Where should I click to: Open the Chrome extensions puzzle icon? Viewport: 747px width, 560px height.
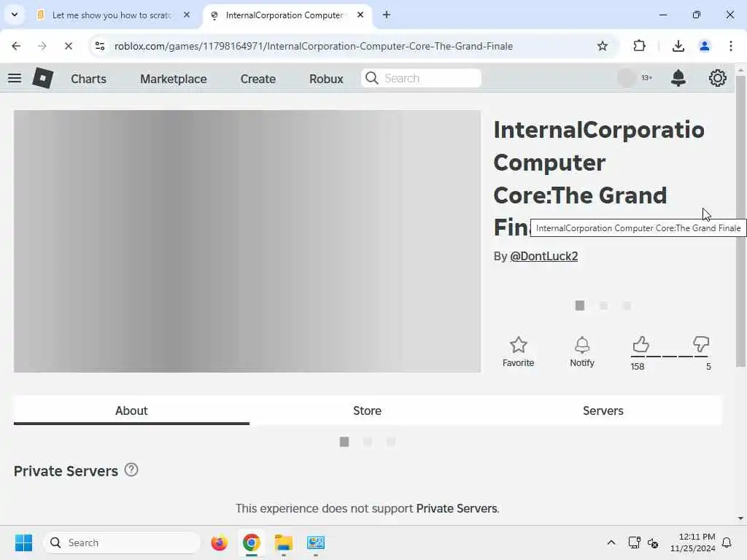pyautogui.click(x=639, y=46)
